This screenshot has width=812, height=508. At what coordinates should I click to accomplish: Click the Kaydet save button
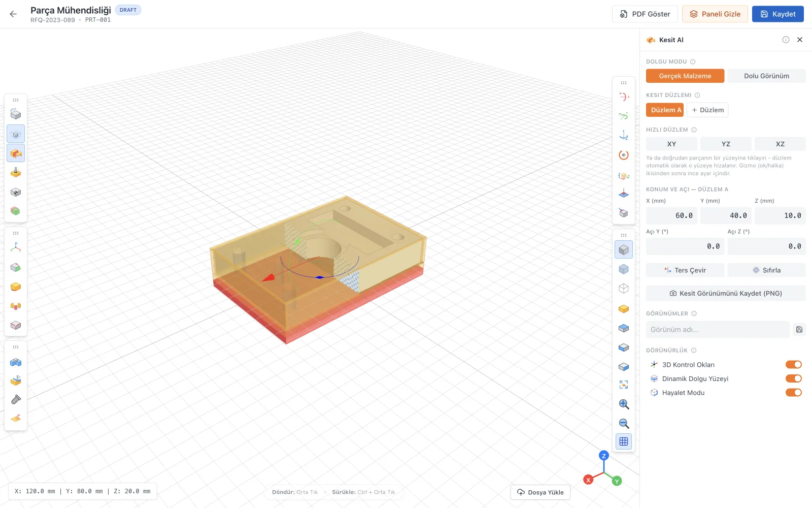778,14
